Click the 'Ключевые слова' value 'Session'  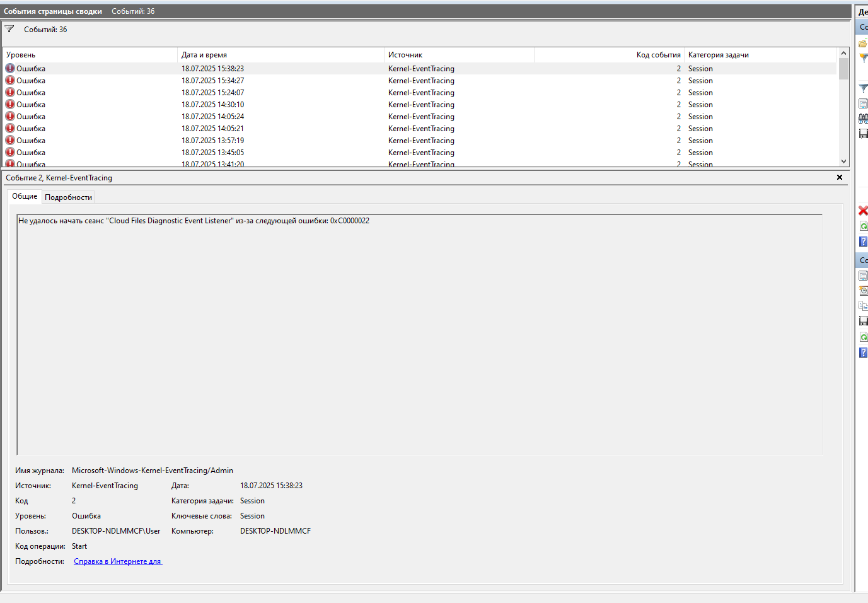(252, 516)
